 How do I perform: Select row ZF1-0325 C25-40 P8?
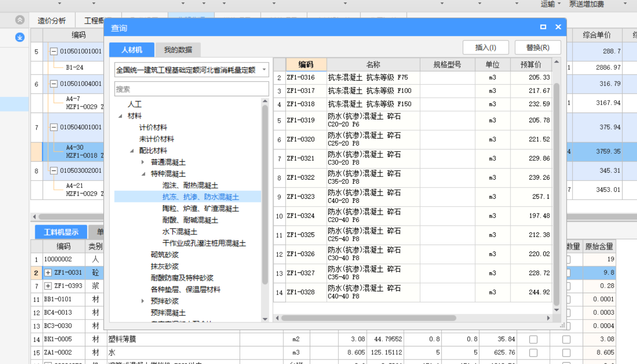click(x=413, y=235)
